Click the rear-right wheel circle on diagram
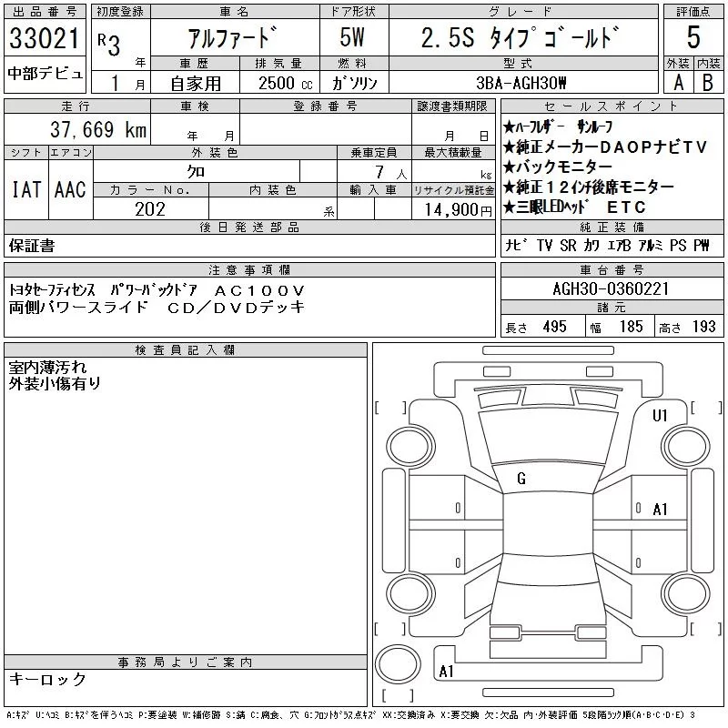The height and width of the screenshot is (728, 728). 686,593
